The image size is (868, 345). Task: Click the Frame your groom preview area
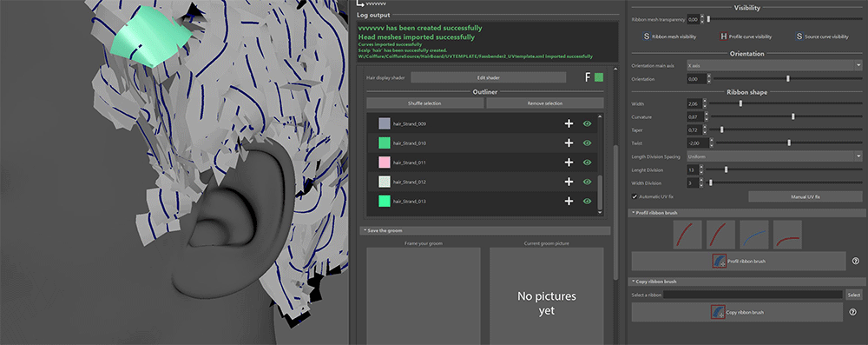tap(424, 296)
